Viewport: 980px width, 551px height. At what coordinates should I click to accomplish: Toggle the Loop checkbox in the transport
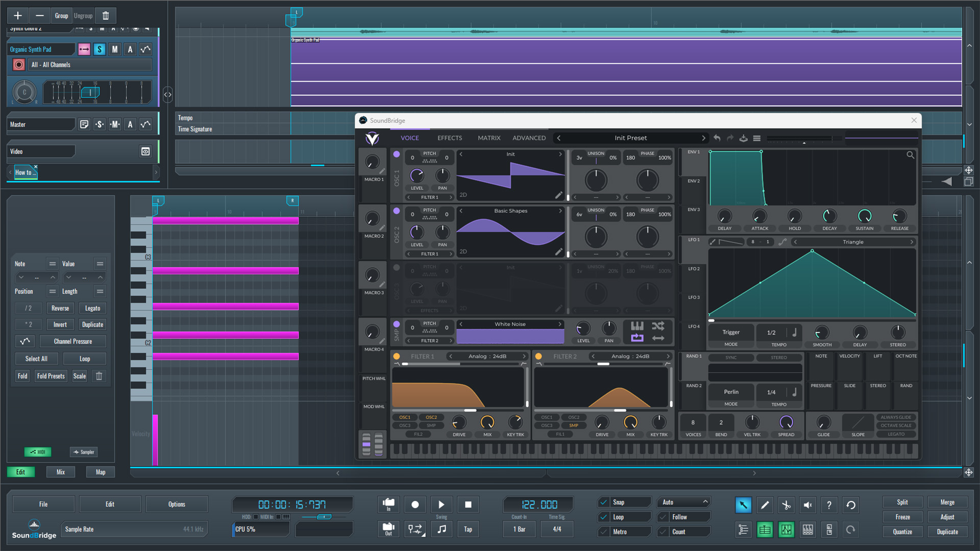tap(604, 517)
